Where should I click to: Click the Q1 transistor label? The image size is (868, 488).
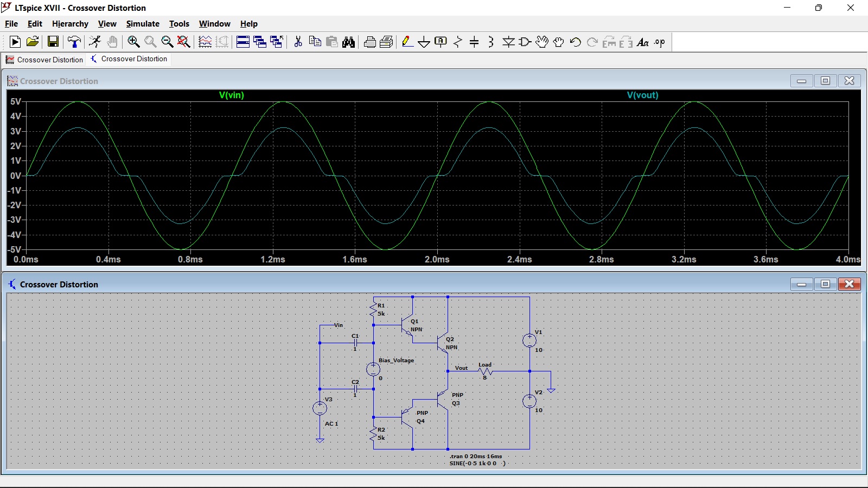coord(414,322)
